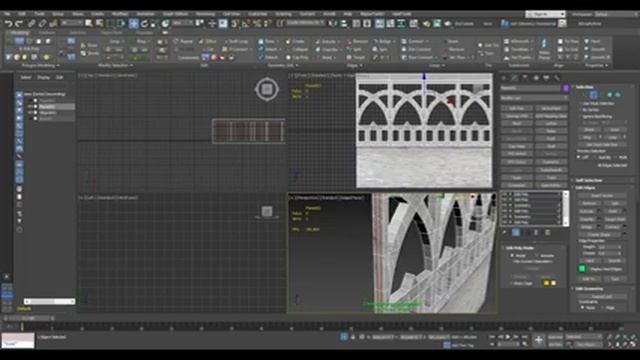
Task: Click Swift Loop in ribbon
Action: tap(236, 42)
